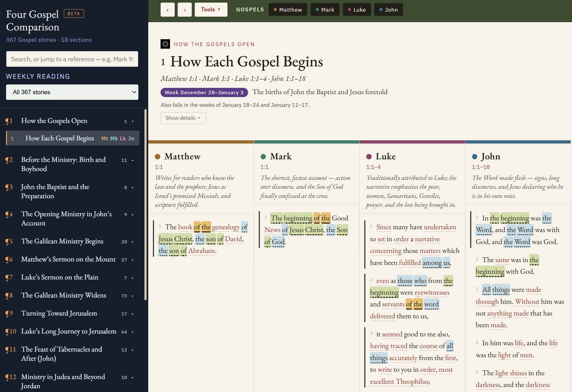This screenshot has width=572, height=392.
Task: Click the sidebar vertical scrollbar
Action: [x=145, y=205]
